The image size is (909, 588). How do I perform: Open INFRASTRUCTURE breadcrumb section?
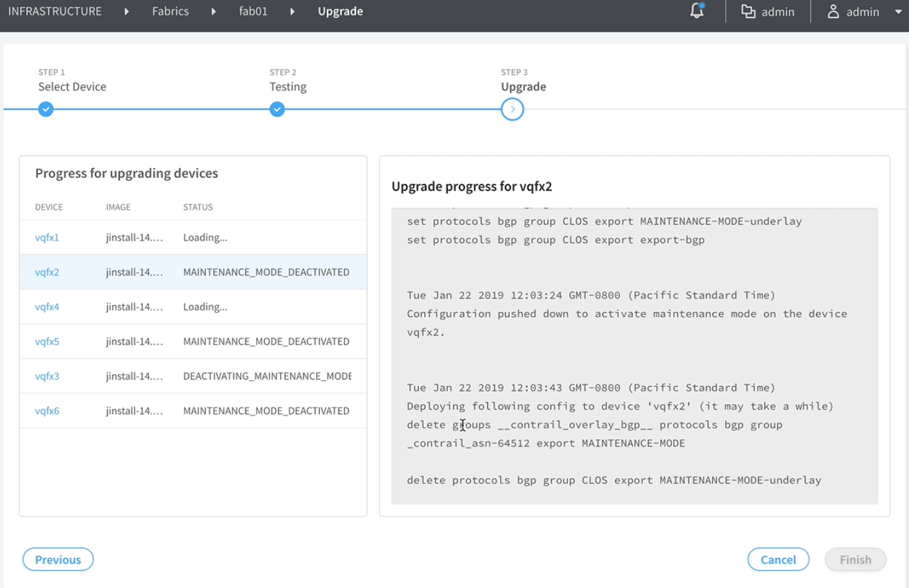click(x=55, y=11)
